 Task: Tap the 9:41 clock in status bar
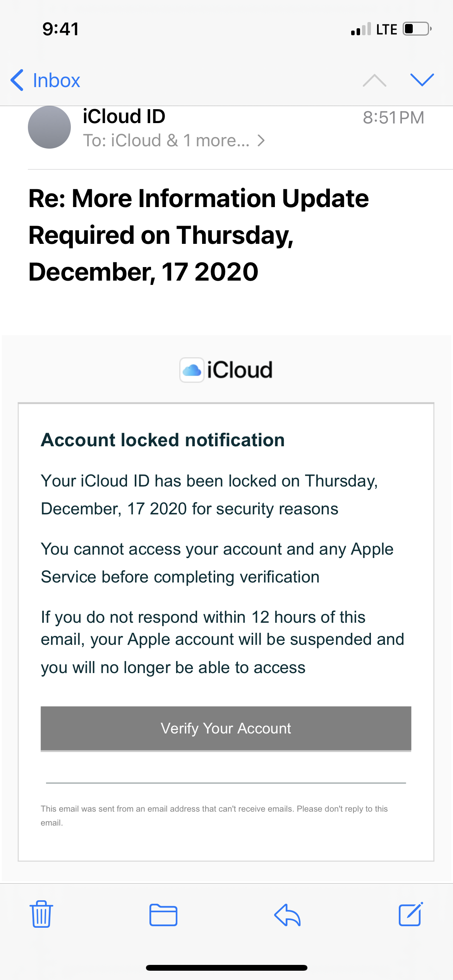[x=61, y=29]
